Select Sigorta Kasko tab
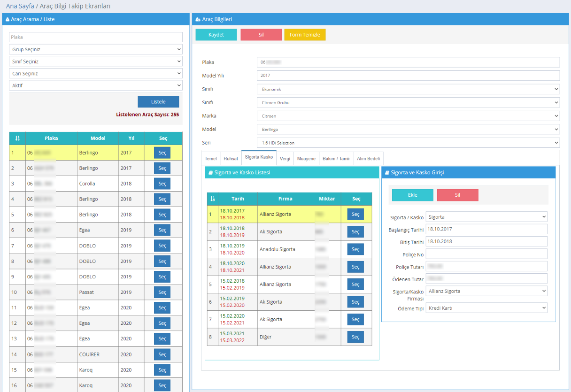Viewport: 571px width, 392px height. point(259,157)
